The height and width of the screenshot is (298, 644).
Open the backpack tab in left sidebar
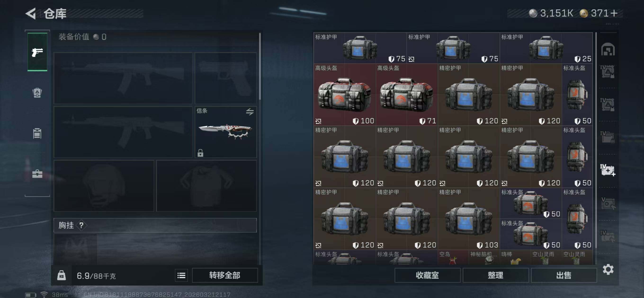point(37,93)
